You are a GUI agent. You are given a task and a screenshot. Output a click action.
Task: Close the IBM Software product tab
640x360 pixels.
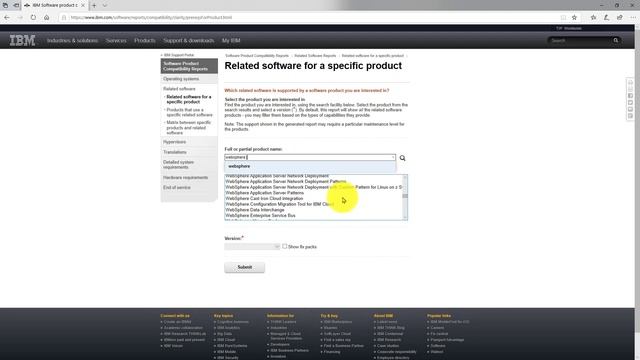pos(82,5)
